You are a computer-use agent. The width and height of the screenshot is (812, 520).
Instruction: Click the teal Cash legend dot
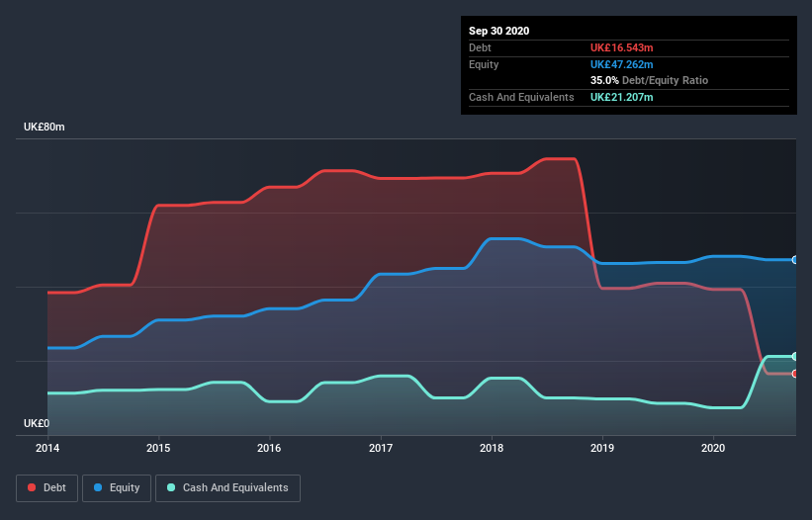point(171,487)
